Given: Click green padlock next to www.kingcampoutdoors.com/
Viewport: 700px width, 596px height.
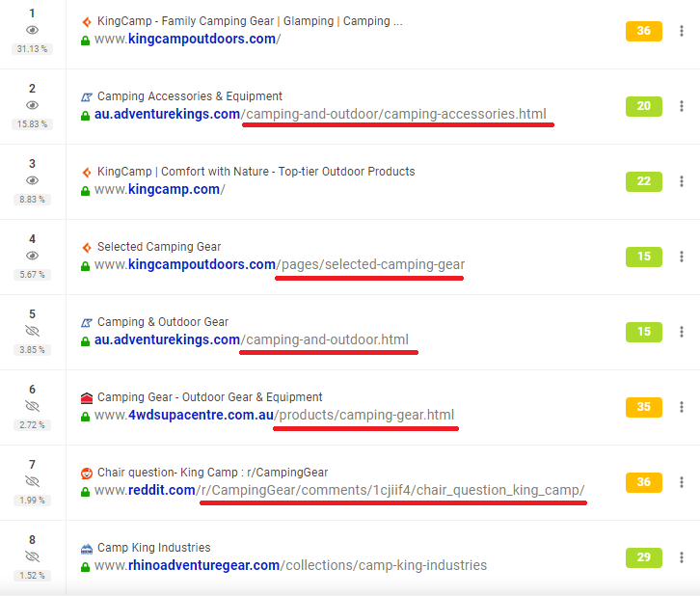Looking at the screenshot, I should 85,41.
